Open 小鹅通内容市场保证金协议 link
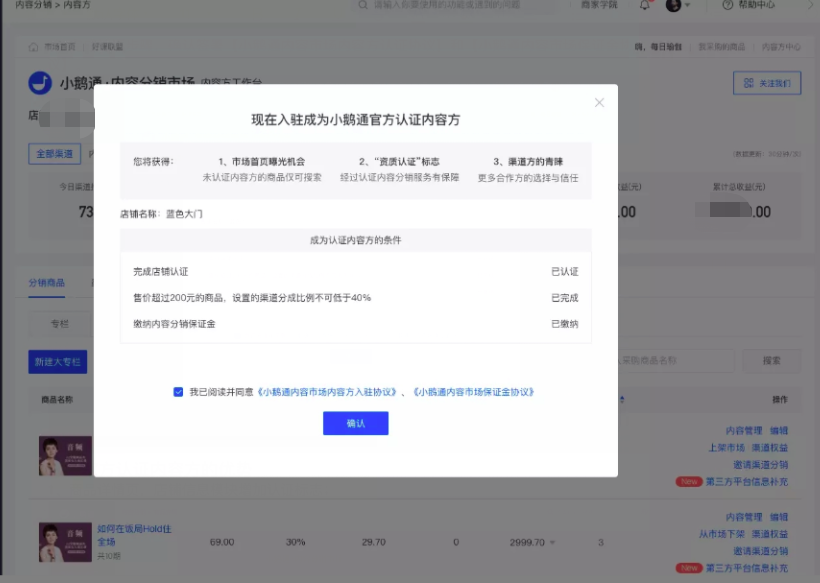Screen dimensions: 820x583 point(473,392)
